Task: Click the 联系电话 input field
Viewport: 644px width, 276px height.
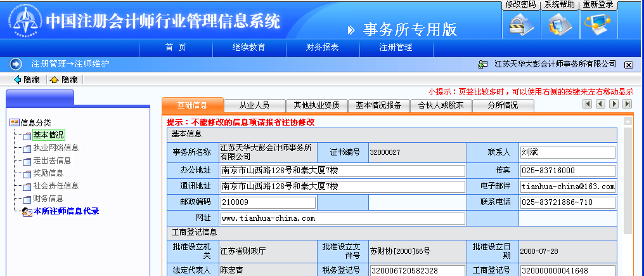Action: point(567,203)
